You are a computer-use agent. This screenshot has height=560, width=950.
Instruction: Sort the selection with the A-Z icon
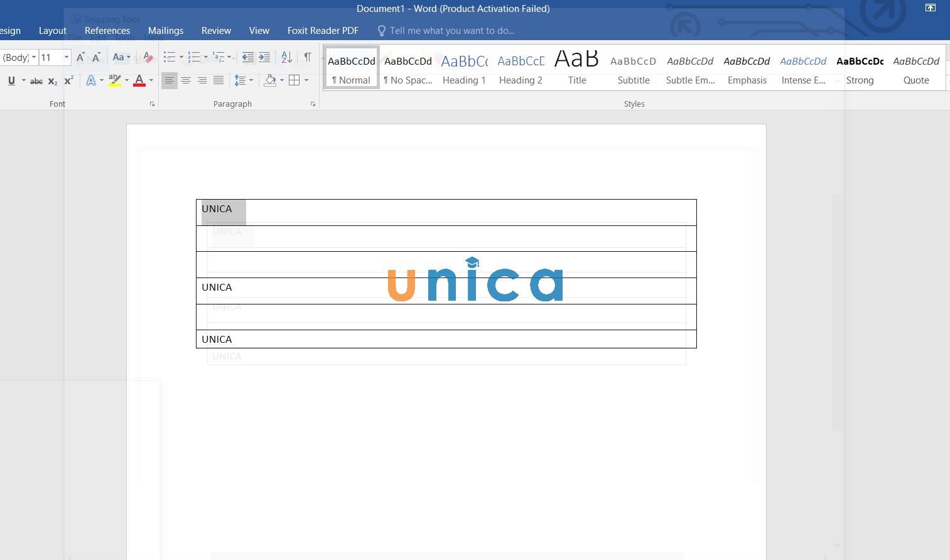coord(286,57)
